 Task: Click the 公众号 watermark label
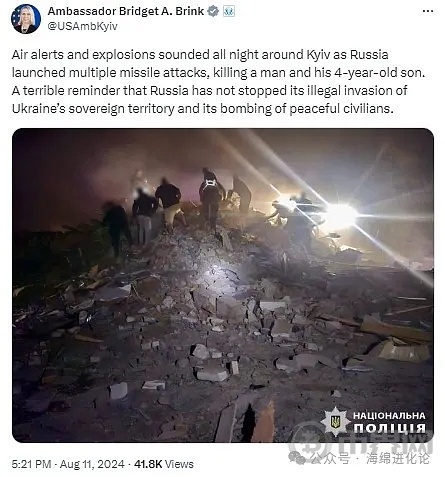(x=331, y=459)
